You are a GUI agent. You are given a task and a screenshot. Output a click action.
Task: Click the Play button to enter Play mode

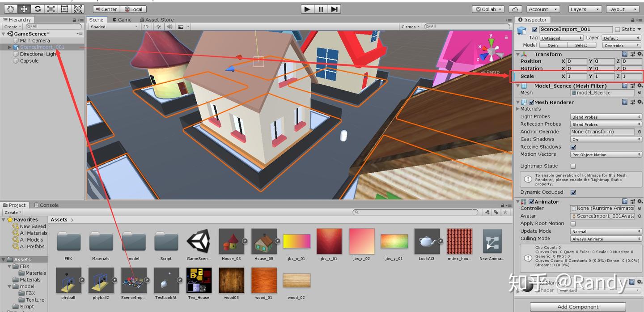307,9
